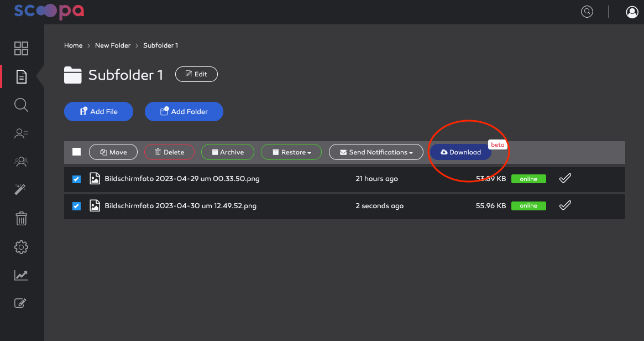Click the Delete button
The image size is (644, 341).
pyautogui.click(x=169, y=152)
